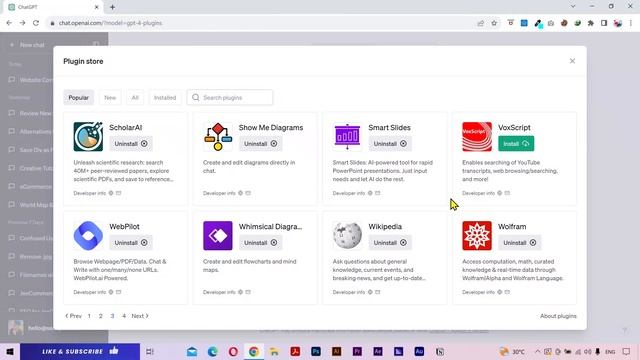Viewport: 640px width, 360px height.
Task: Open the Share this page icon
Action: coord(481,23)
